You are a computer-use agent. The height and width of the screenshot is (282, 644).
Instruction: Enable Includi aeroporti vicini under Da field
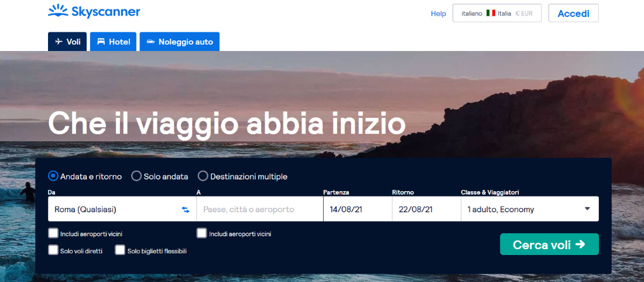[x=53, y=233]
